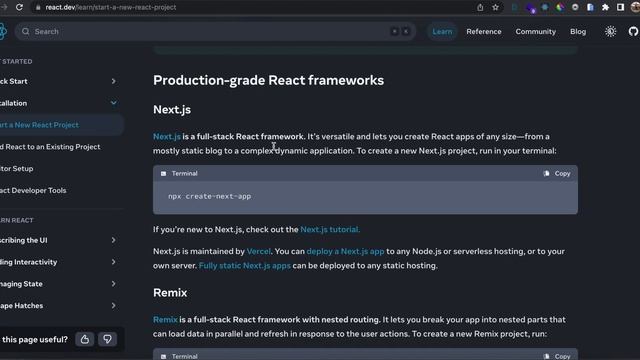Viewport: 640px width, 360px height.
Task: Click the thumbs down feedback icon
Action: [x=107, y=339]
